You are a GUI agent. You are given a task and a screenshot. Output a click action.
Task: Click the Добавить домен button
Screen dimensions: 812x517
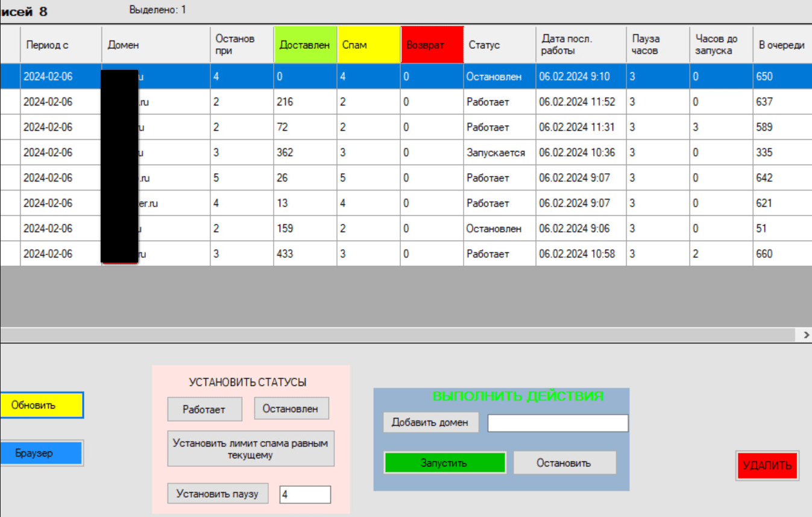pos(430,422)
